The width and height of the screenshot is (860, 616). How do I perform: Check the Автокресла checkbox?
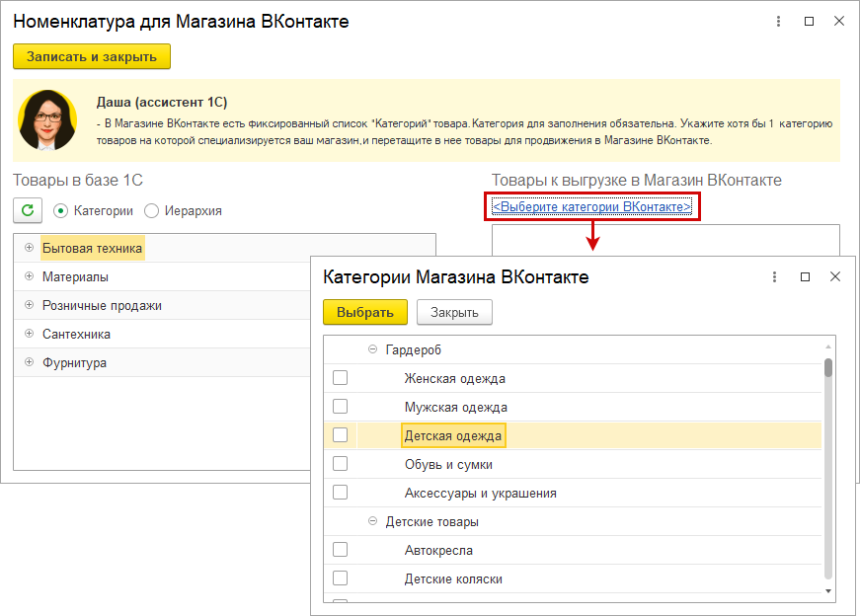pyautogui.click(x=340, y=549)
